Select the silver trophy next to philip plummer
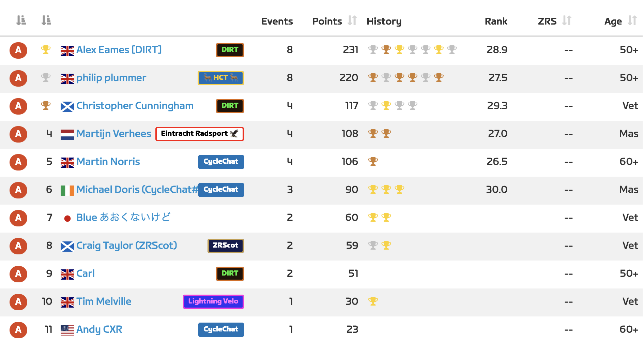Screen dimensions: 644x341 click(45, 78)
